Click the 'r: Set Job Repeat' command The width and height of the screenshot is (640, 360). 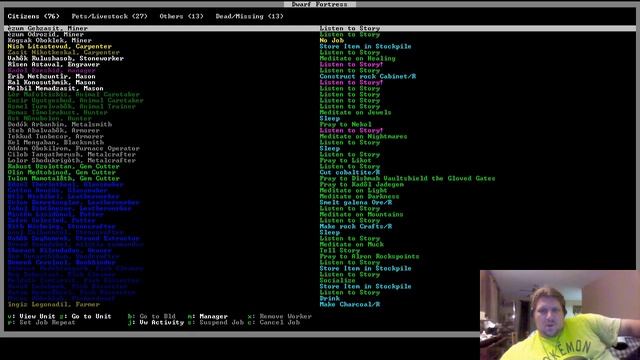click(41, 322)
